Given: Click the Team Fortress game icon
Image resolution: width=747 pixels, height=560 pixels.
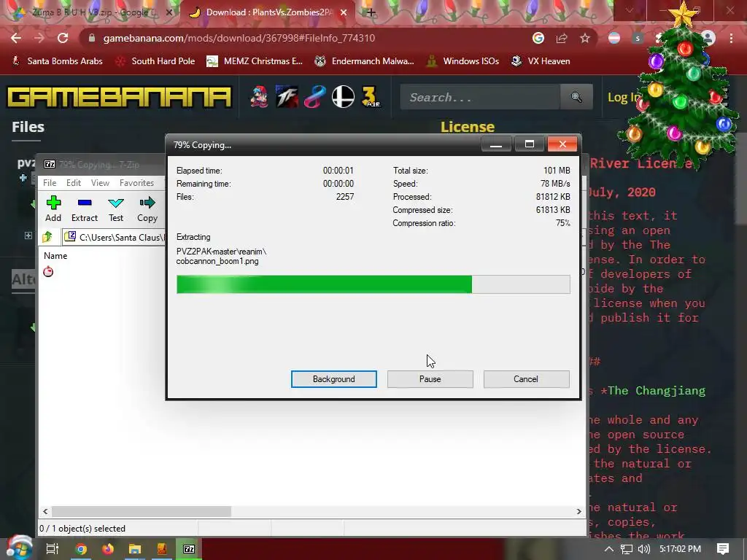Looking at the screenshot, I should point(287,97).
